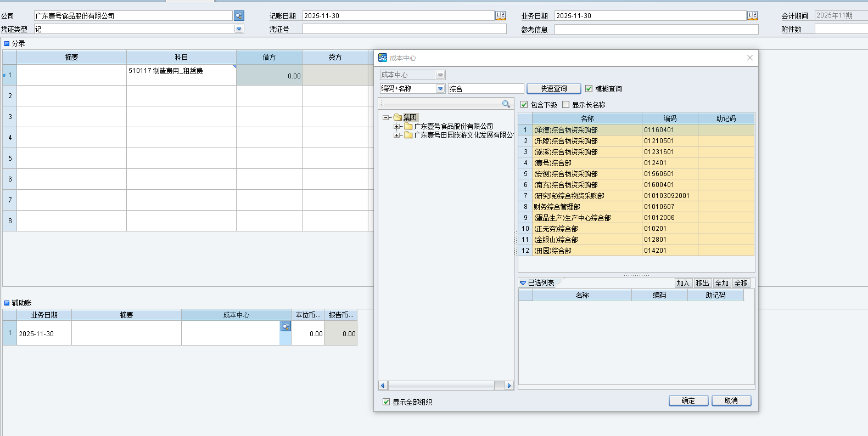Click the company lookup icon beside 公司 field
The width and height of the screenshot is (868, 436).
point(239,16)
